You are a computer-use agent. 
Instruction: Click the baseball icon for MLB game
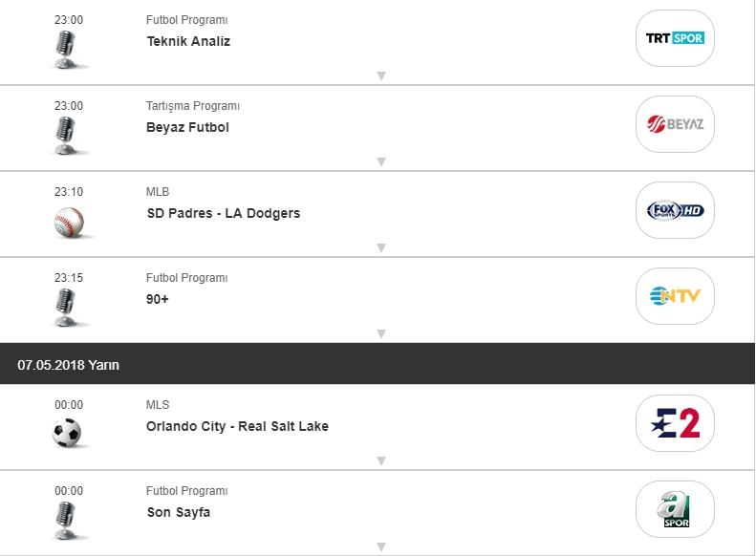click(69, 223)
